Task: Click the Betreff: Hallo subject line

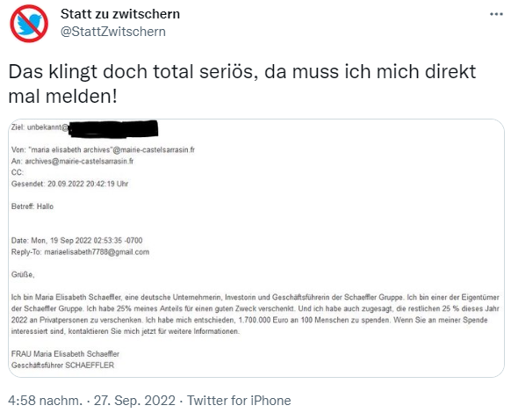Action: pos(32,206)
